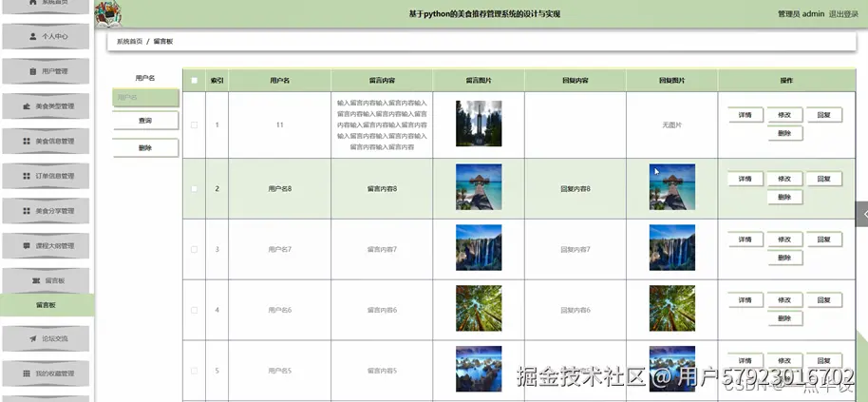
Task: Click the 索引 column header
Action: point(217,80)
